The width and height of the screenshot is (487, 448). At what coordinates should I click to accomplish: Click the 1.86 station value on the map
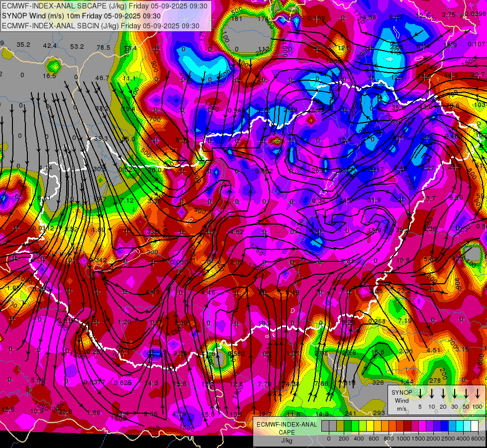[94, 413]
